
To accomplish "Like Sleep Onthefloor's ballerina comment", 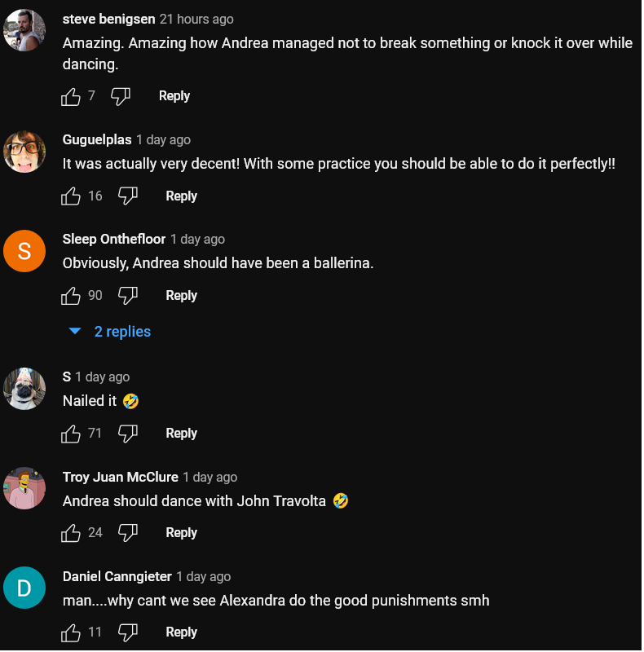I will tap(71, 296).
